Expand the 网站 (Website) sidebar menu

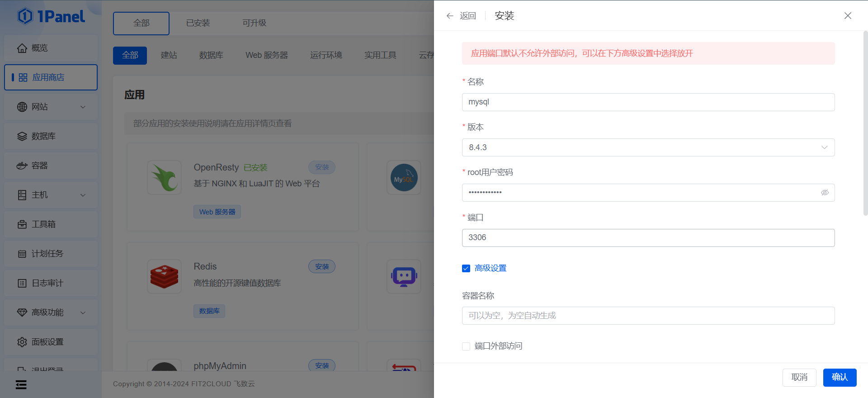(x=51, y=107)
